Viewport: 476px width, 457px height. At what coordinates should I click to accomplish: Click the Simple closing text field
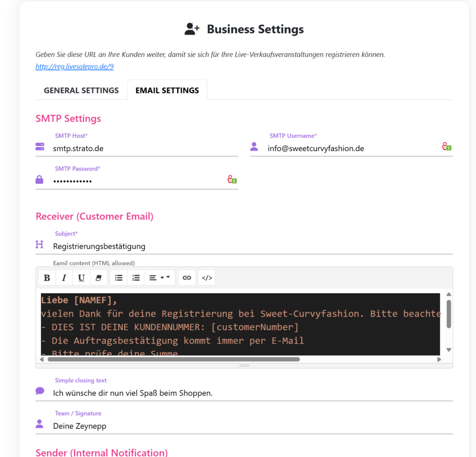coord(251,393)
